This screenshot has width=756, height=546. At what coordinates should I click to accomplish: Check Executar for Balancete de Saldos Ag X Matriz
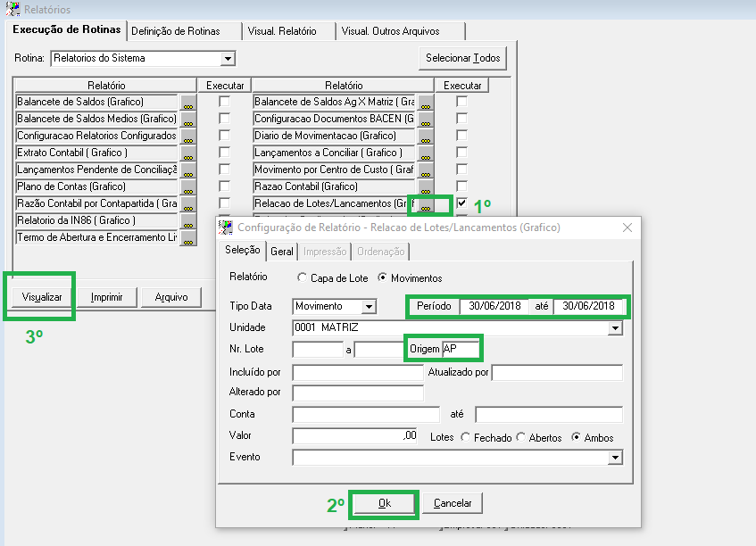tap(461, 102)
